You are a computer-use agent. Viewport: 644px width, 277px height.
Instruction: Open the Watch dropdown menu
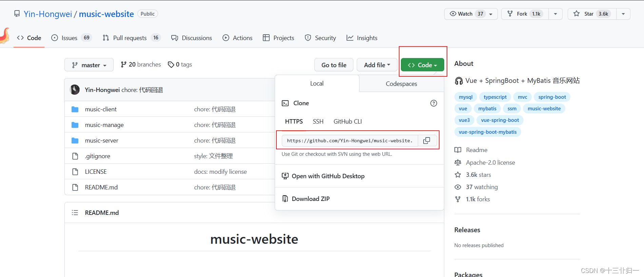pos(471,14)
